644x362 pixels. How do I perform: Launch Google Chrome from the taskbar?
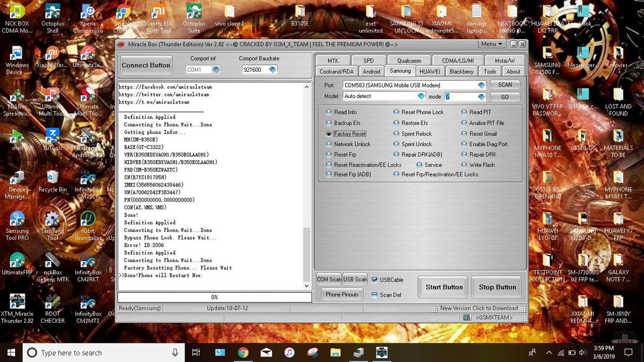click(x=243, y=352)
